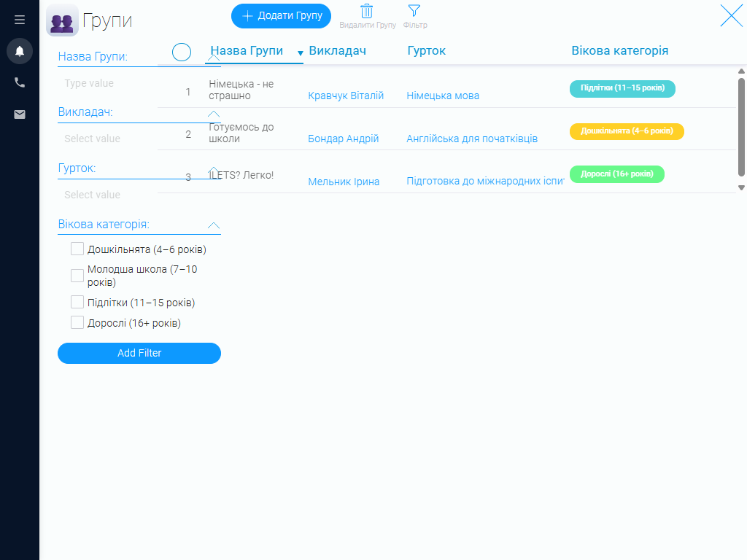Collapse the Назва Групи filter section

[x=214, y=58]
